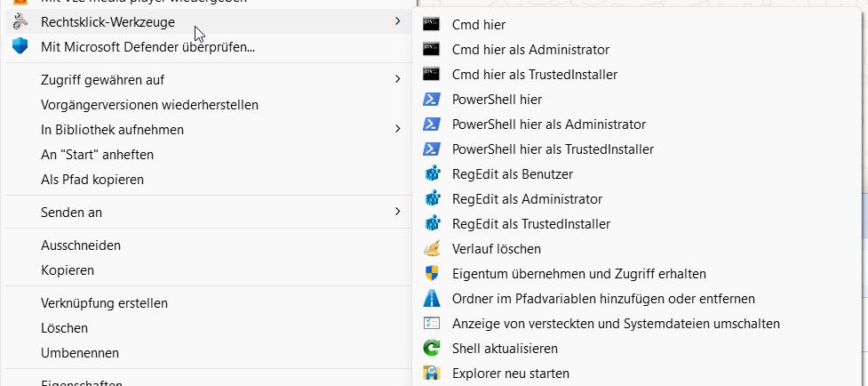Click the Explorer neu starten icon
This screenshot has width=868, height=386.
point(433,374)
